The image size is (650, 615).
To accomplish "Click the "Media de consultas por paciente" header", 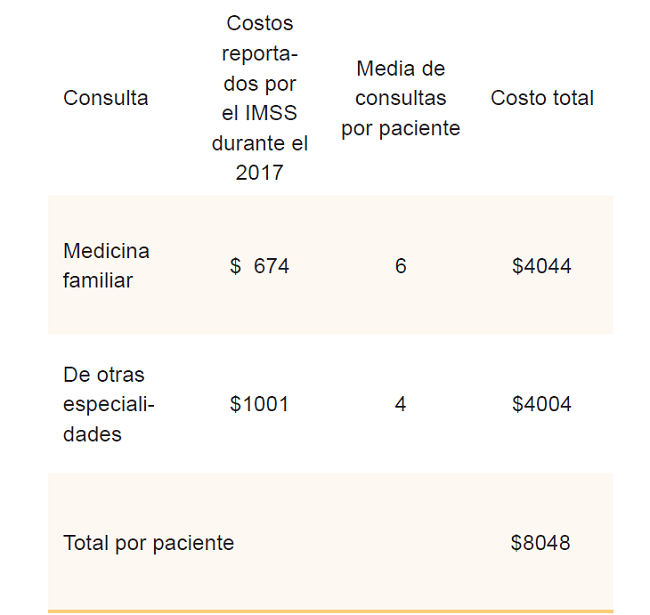I will [x=400, y=98].
